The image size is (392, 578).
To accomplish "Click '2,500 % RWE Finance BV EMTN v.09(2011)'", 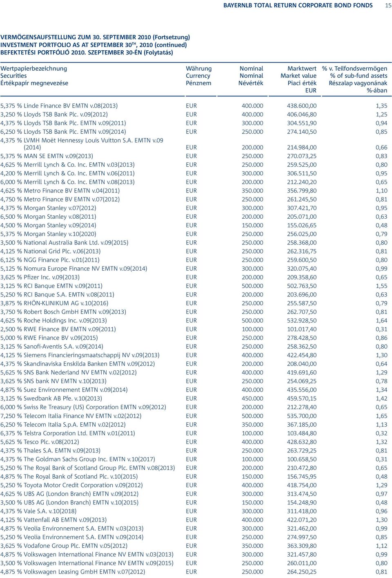I will click(58, 329).
